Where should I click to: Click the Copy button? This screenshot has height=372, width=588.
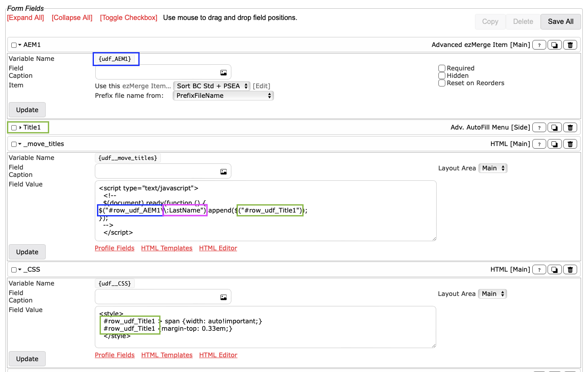(x=490, y=22)
